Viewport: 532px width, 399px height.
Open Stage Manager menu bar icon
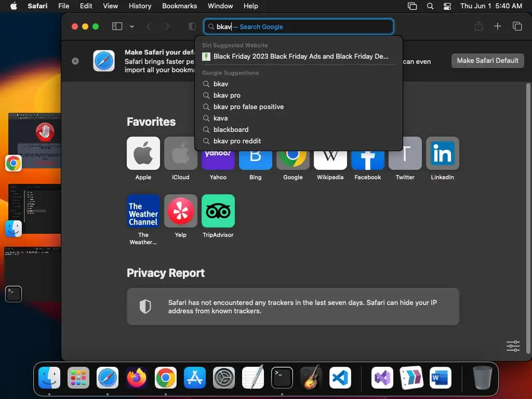(x=412, y=6)
